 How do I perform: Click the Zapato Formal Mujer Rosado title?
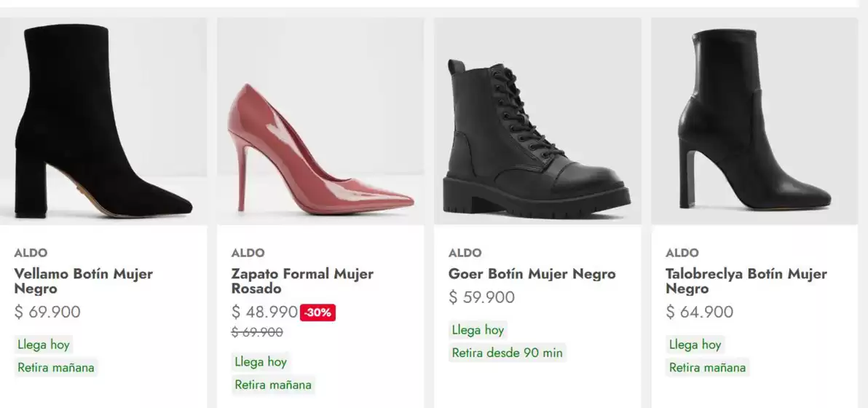(x=302, y=281)
